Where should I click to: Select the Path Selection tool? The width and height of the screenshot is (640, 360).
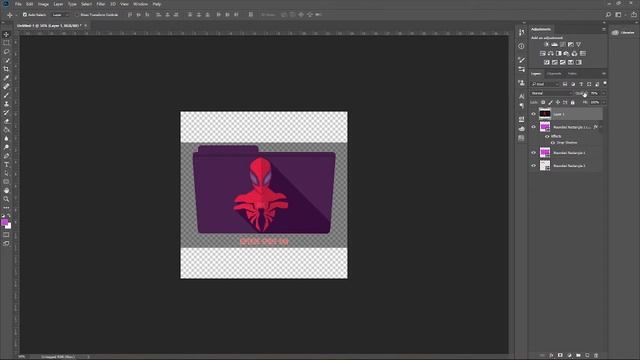click(6, 173)
